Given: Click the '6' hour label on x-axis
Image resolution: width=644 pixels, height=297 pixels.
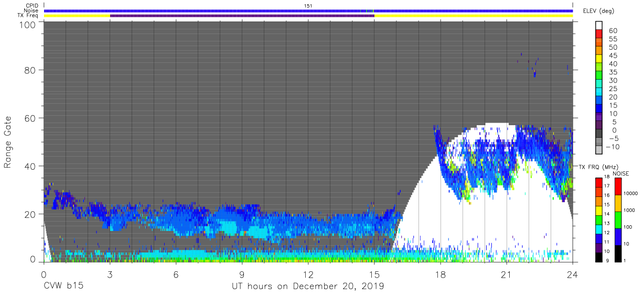Looking at the screenshot, I should (x=176, y=273).
